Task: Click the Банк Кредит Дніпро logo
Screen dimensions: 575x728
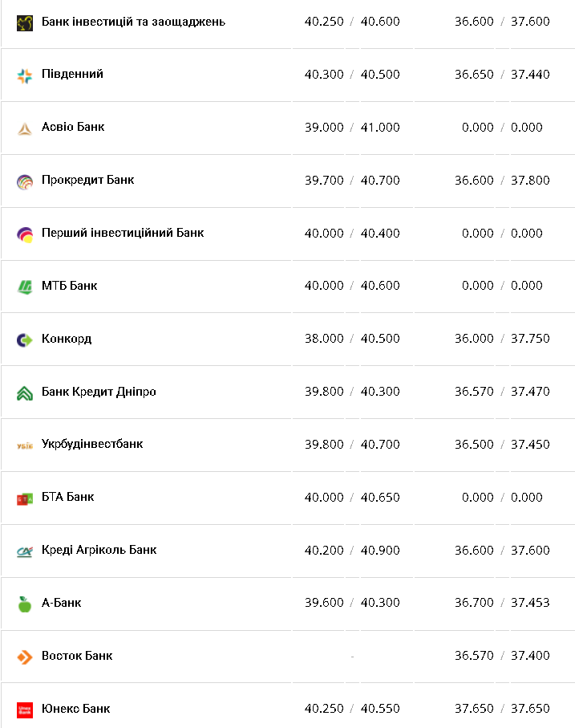Action: 25,392
